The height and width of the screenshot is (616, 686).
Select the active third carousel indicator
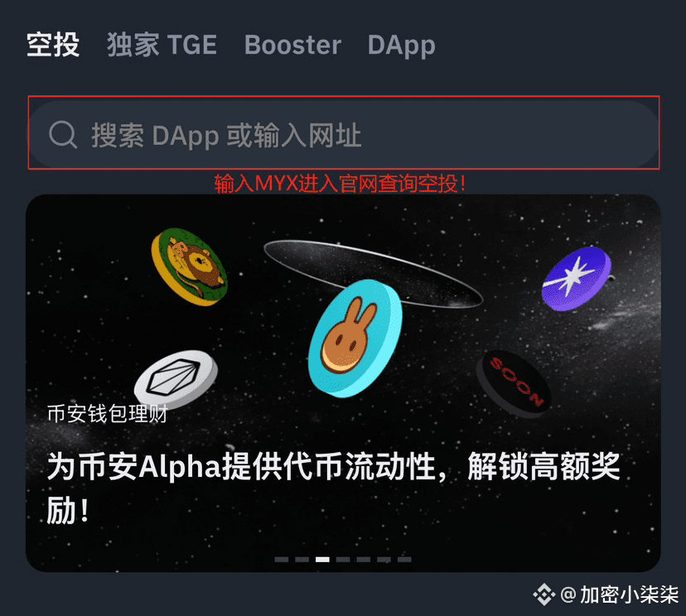tap(322, 560)
